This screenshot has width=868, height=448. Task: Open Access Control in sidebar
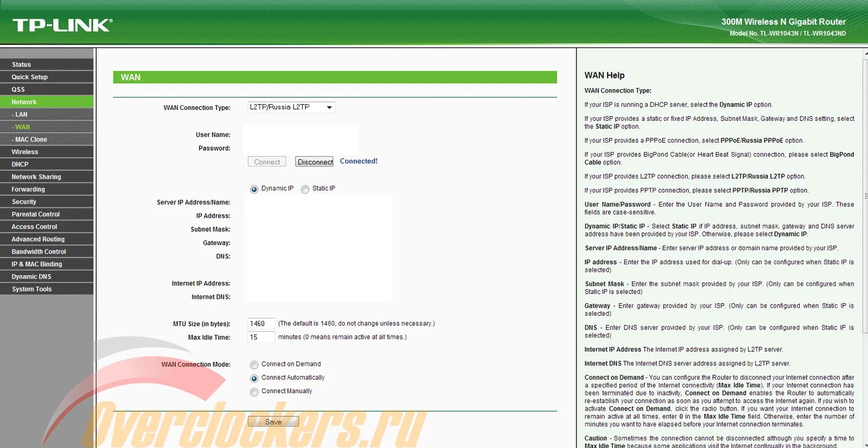pyautogui.click(x=46, y=227)
